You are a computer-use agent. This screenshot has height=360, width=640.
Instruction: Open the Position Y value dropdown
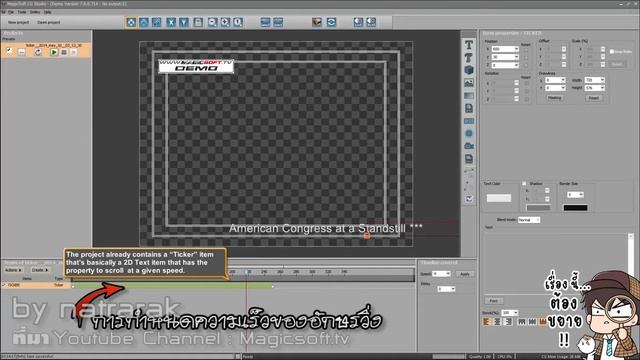tap(516, 57)
